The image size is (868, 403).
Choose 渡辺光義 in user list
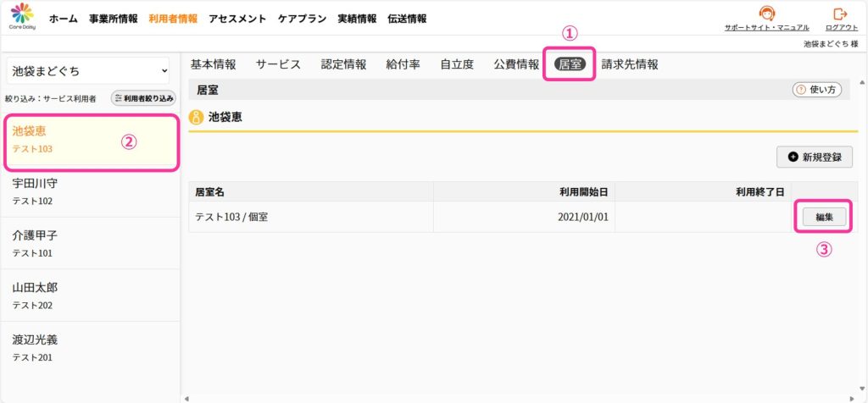[90, 348]
